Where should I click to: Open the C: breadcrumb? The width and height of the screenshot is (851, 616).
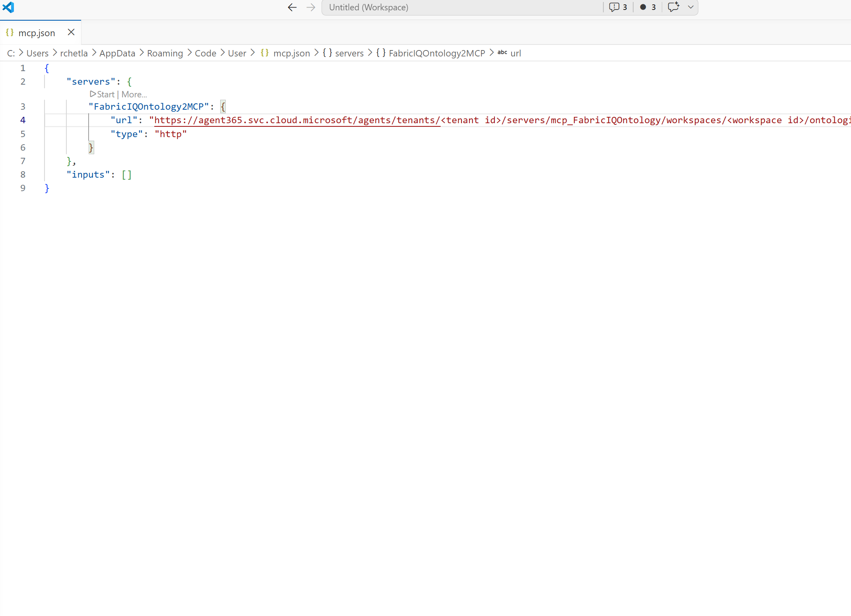coord(11,53)
